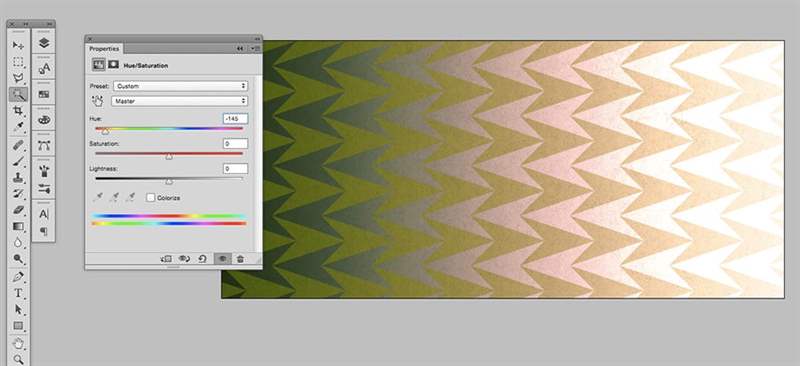This screenshot has width=800, height=366.
Task: Open the Brush panel icon
Action: 44,170
